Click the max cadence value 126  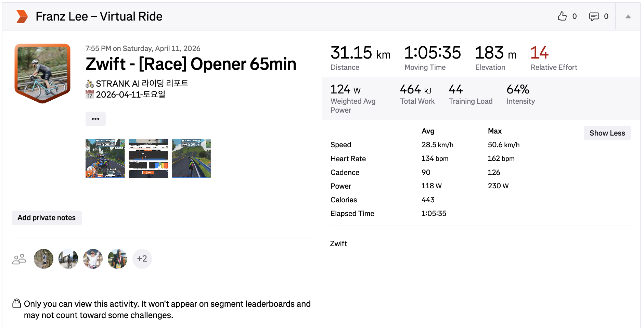[494, 172]
